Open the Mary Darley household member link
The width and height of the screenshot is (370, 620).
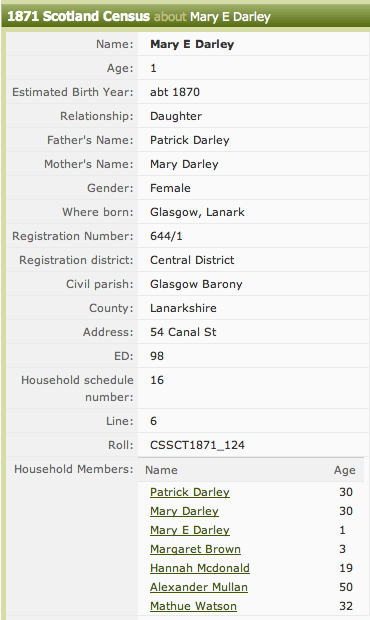pos(184,511)
